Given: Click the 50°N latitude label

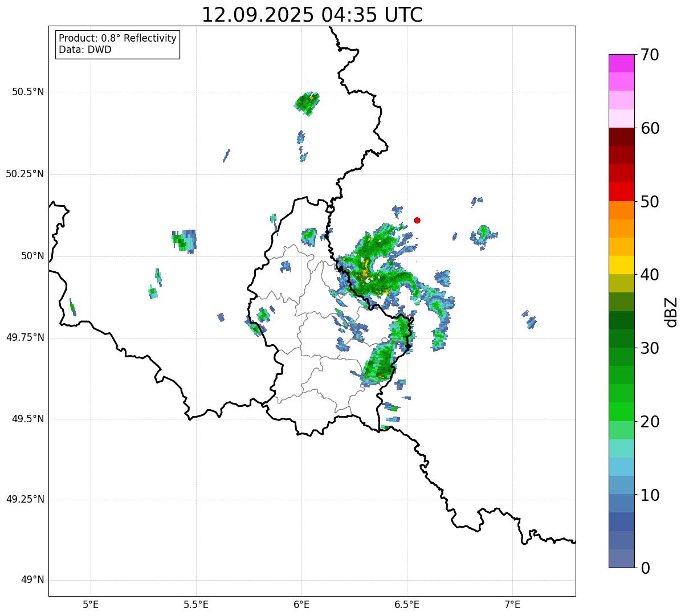Looking at the screenshot, I should [32, 256].
